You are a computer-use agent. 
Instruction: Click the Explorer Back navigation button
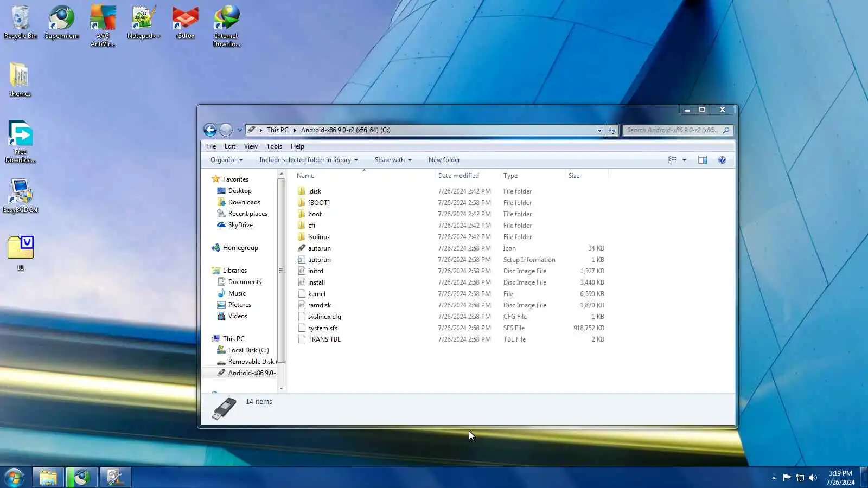[210, 130]
